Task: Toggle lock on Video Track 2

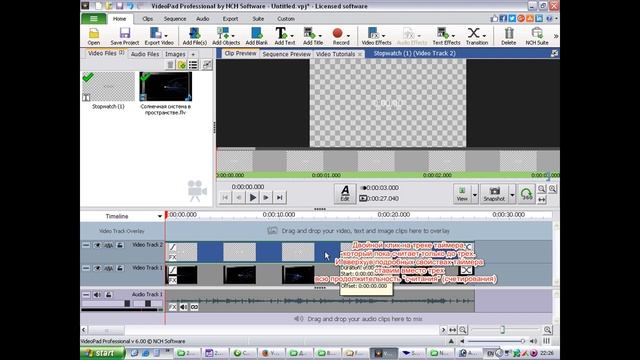Action: [x=120, y=245]
